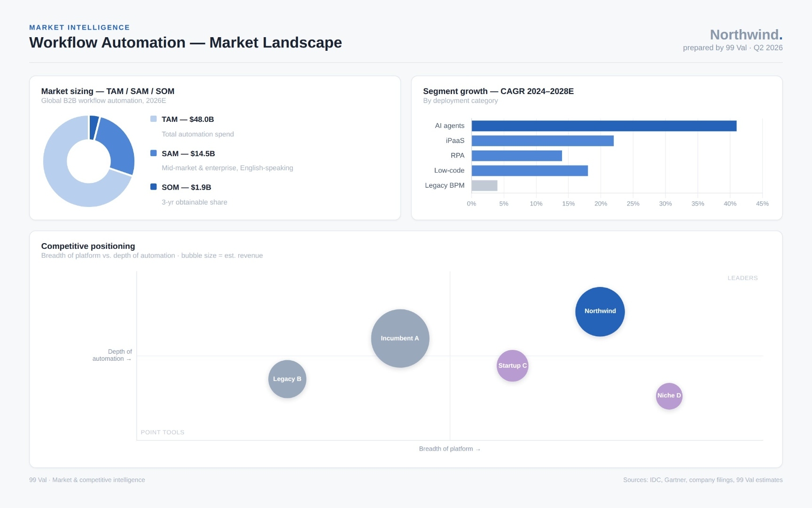This screenshot has width=812, height=508.
Task: Click the 'Sources: IDC, Gartner' footer note
Action: tap(703, 480)
